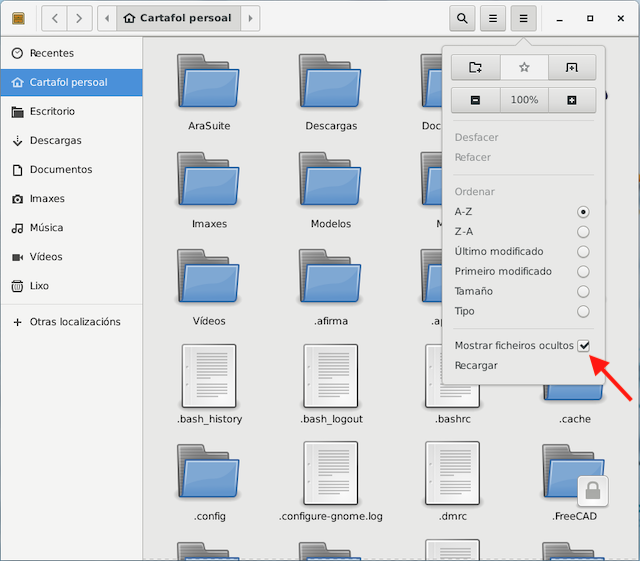Reset zoom with the 100% button
This screenshot has width=640, height=561.
pyautogui.click(x=524, y=100)
